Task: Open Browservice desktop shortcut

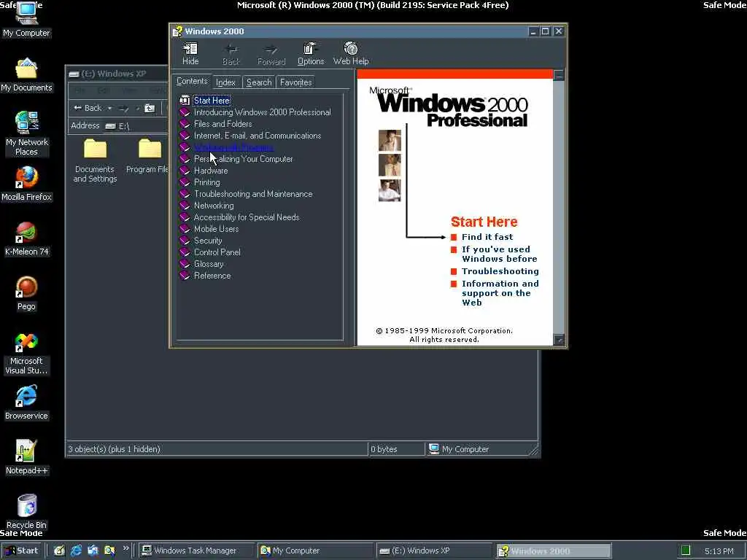Action: pyautogui.click(x=26, y=402)
